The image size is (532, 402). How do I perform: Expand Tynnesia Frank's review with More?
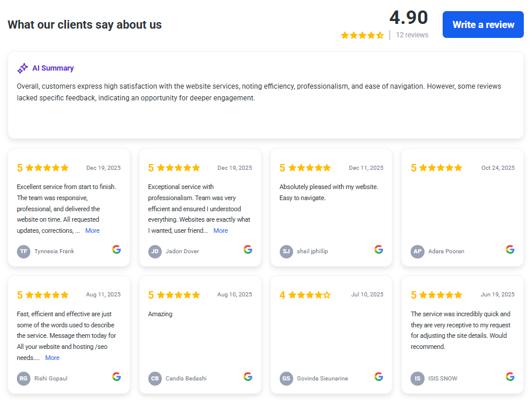pos(92,230)
